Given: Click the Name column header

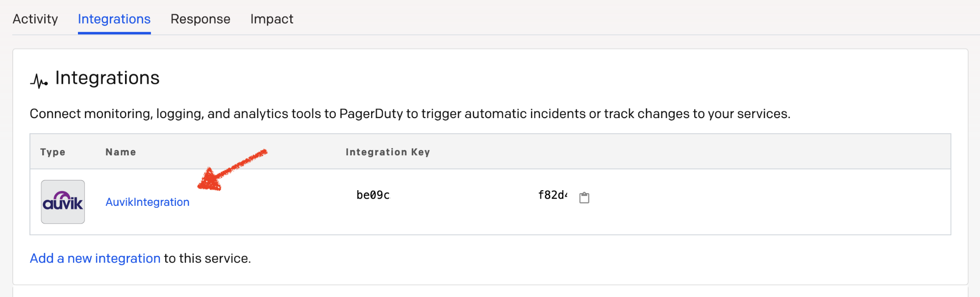Looking at the screenshot, I should pos(121,152).
